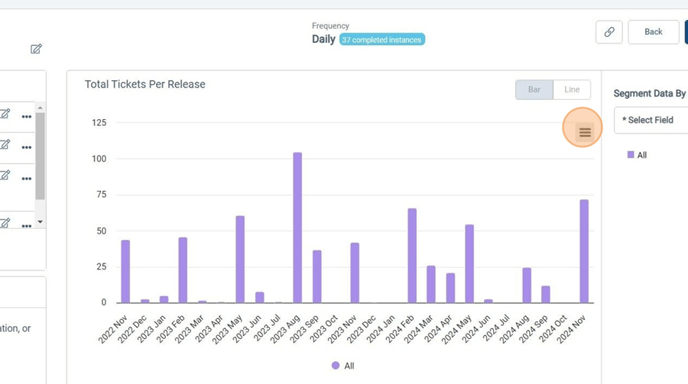688x384 pixels.
Task: Open the ellipsis menu of the second list row
Action: (x=26, y=147)
